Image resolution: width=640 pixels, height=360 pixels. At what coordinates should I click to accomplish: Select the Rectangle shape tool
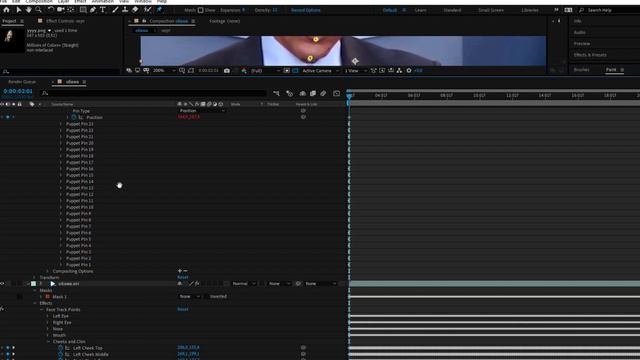83,10
